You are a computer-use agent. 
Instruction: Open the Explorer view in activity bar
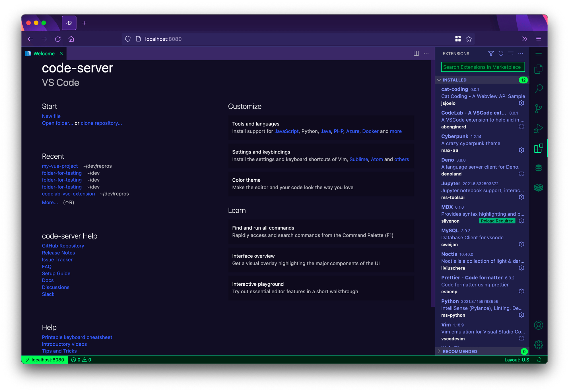pyautogui.click(x=538, y=69)
